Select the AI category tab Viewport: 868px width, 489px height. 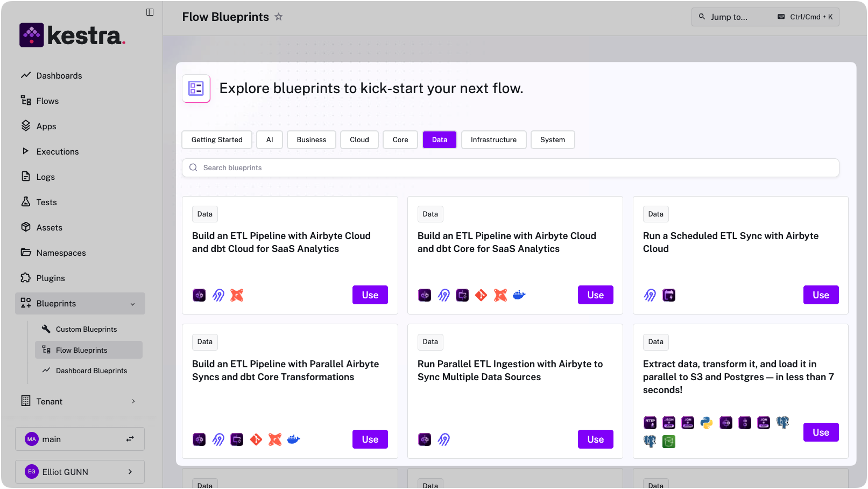point(269,139)
